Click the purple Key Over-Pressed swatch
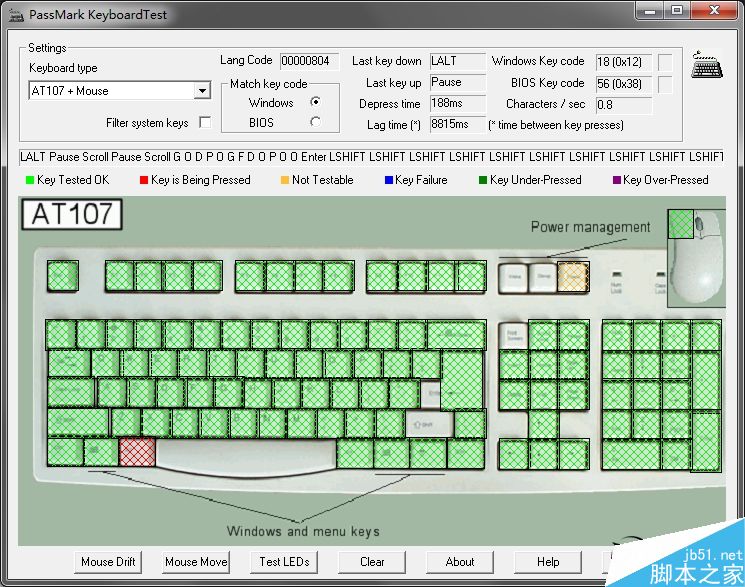Viewport: 745px width, 587px height. (617, 180)
